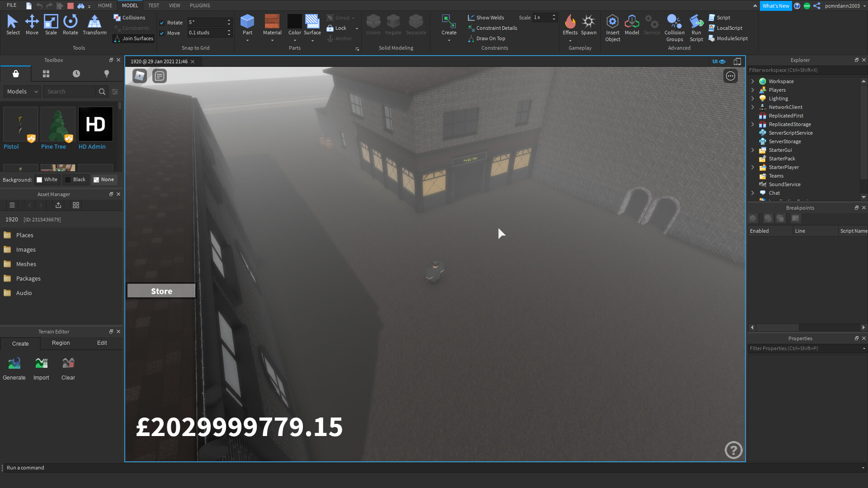Select the Rotate tool
Image resolution: width=868 pixels, height=488 pixels.
(70, 24)
